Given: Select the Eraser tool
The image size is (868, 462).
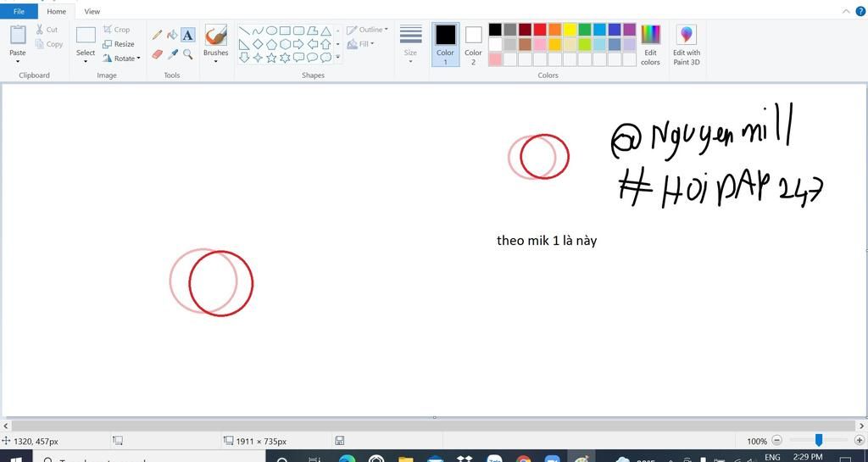Looking at the screenshot, I should [x=157, y=53].
